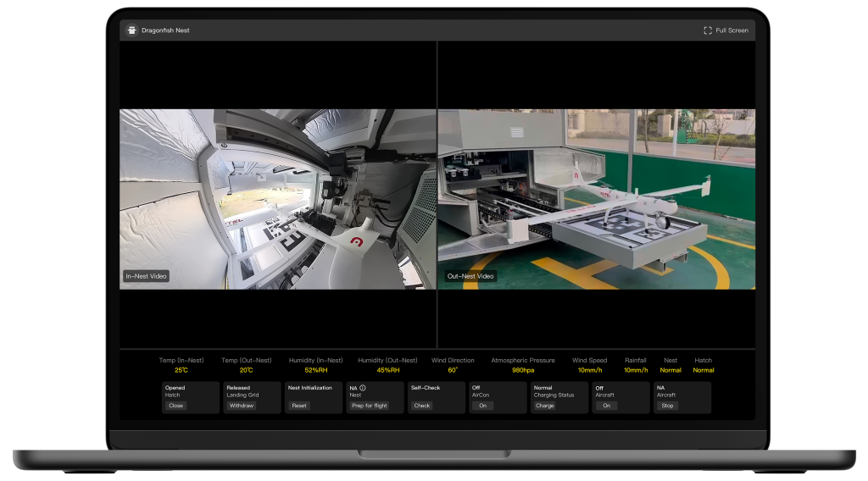Run the Self-Check with Check button
The image size is (868, 481).
pos(422,406)
